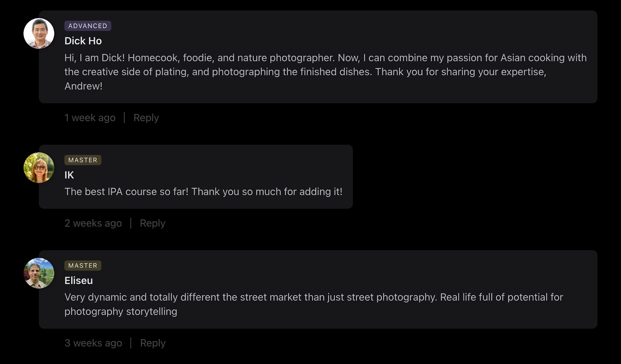Click the word "Andrew!" in Dick Ho's comment
This screenshot has height=364, width=621.
(x=83, y=86)
